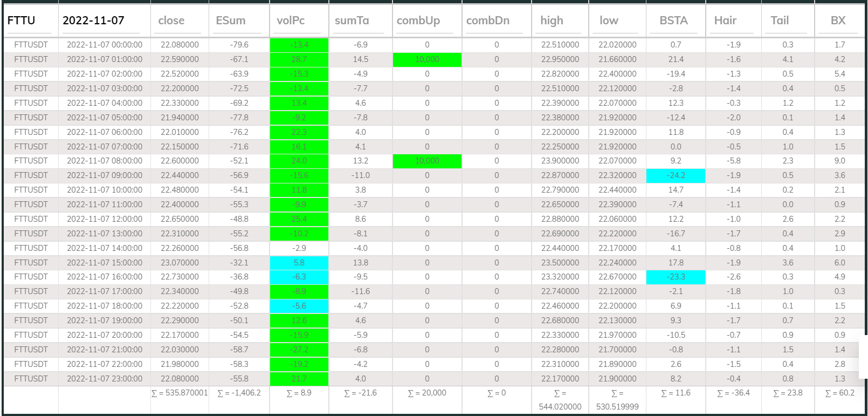Click close value 23.070000
This screenshot has width=868, height=416.
coord(180,263)
